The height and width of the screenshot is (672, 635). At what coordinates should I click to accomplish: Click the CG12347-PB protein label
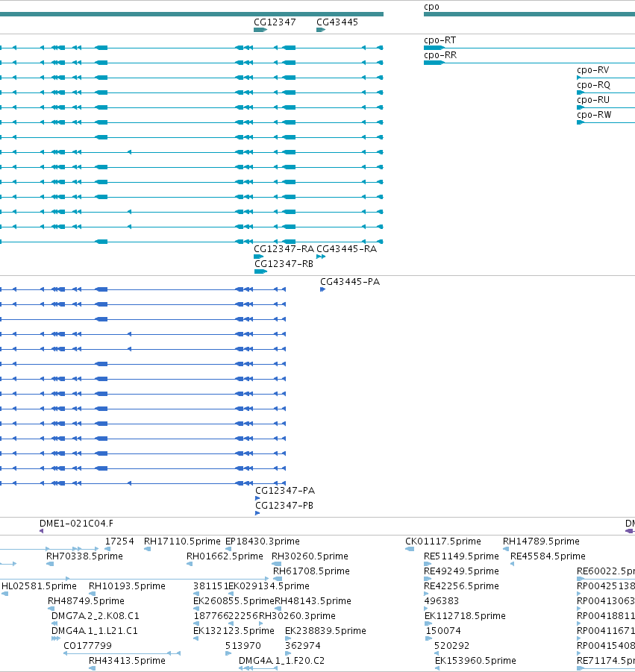[284, 506]
